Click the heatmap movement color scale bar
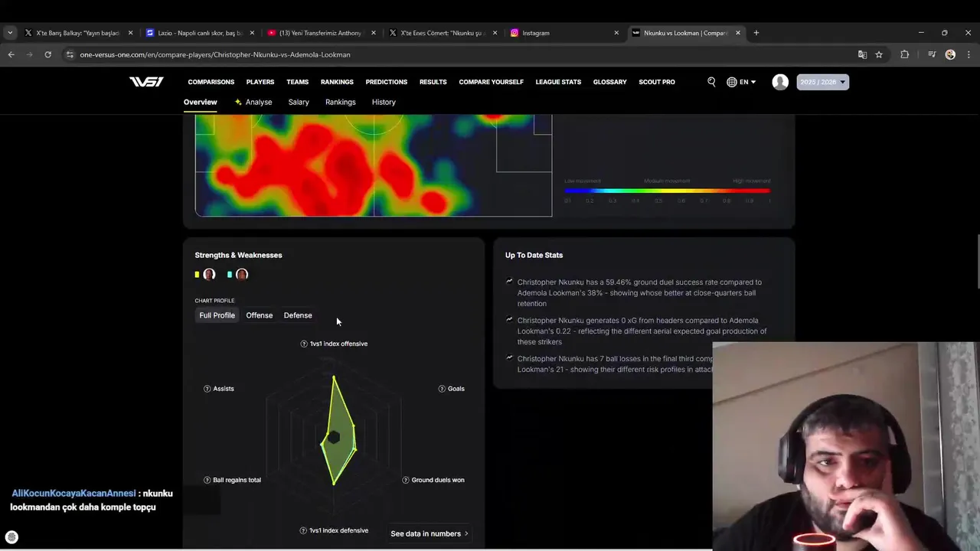Screen dimensions: 980x551 [x=668, y=191]
